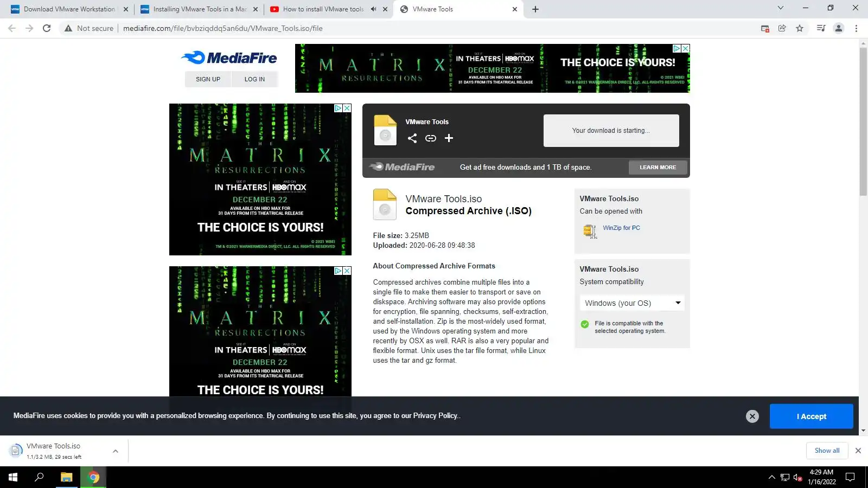Screen dimensions: 868x488
Task: Close the first sidebar Matrix ad
Action: click(x=347, y=108)
